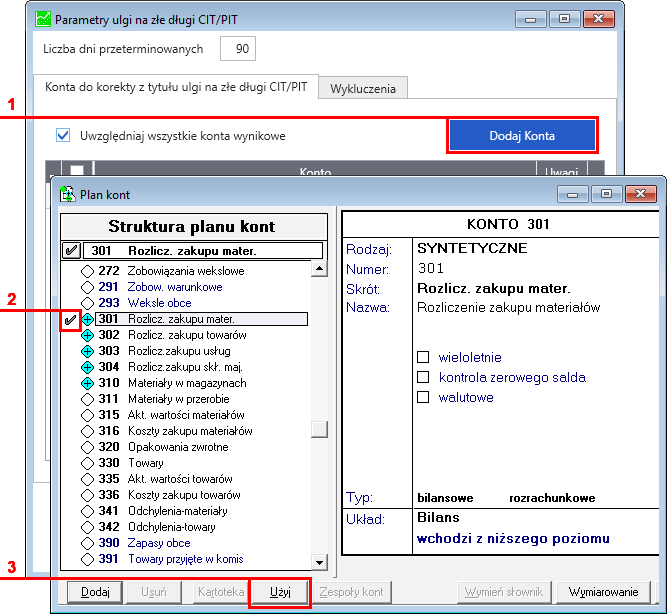
Task: Click the Użyj button
Action: coord(279,592)
